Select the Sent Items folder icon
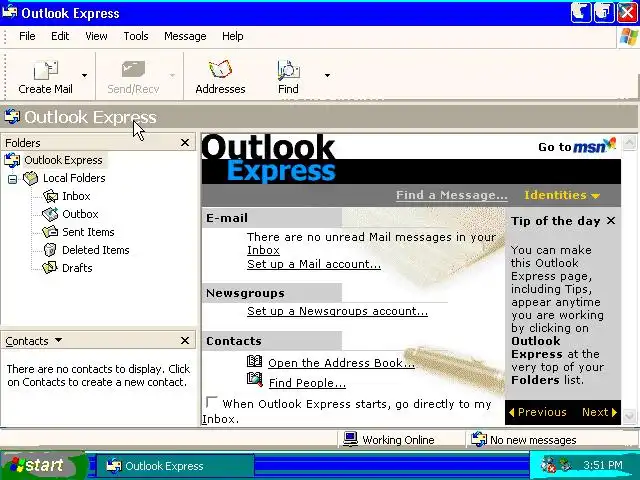 (51, 232)
